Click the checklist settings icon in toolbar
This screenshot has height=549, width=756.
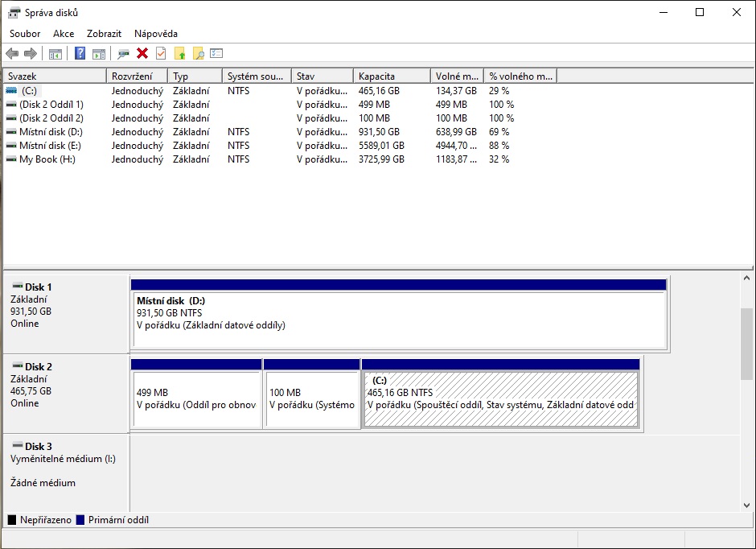(216, 54)
